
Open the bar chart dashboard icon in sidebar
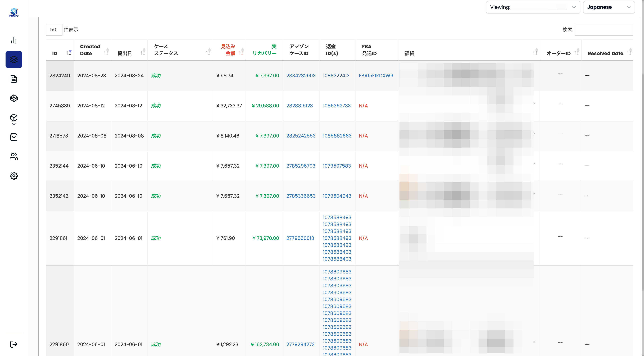click(14, 40)
